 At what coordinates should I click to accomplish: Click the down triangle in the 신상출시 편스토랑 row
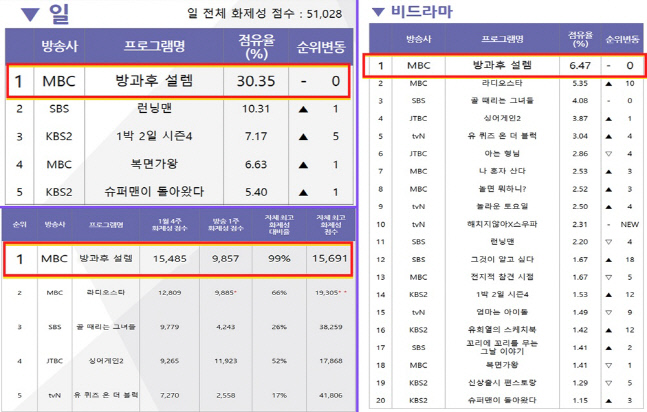click(x=609, y=383)
